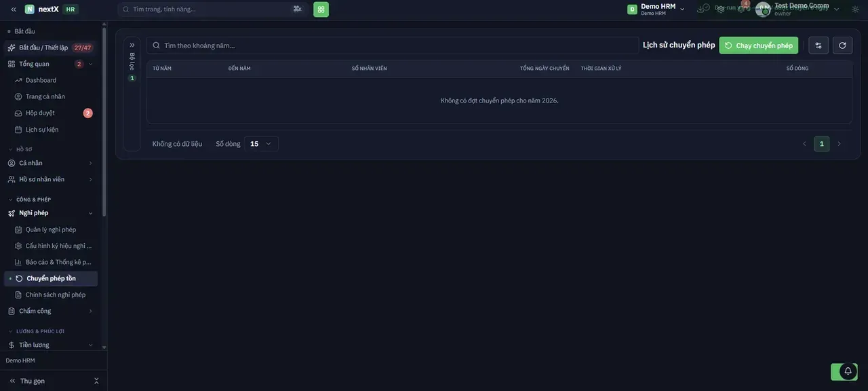
Task: Click the Chạy chuyển phép button
Action: point(759,45)
